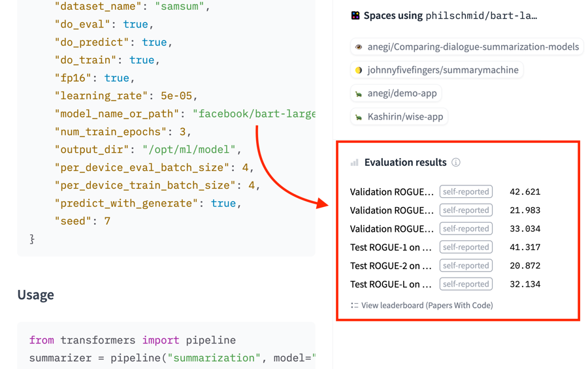
Task: Click the turtle icon beside Kashirin/wise-app
Action: click(359, 118)
